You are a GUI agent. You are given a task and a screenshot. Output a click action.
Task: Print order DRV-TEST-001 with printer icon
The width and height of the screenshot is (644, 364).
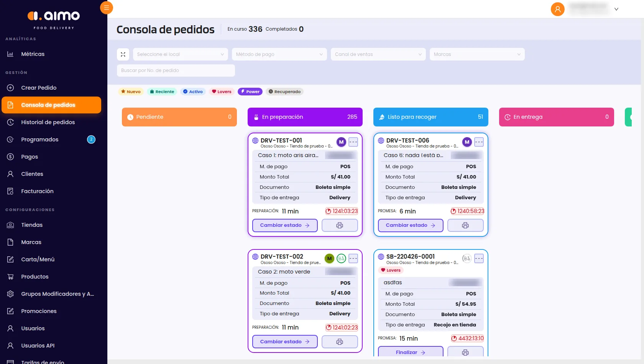click(x=340, y=225)
